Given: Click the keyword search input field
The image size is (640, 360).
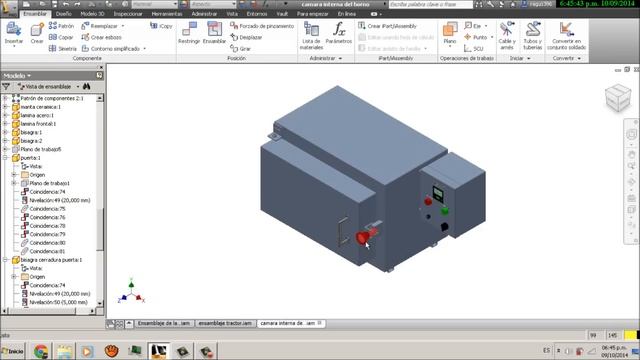Looking at the screenshot, I should pyautogui.click(x=430, y=4).
